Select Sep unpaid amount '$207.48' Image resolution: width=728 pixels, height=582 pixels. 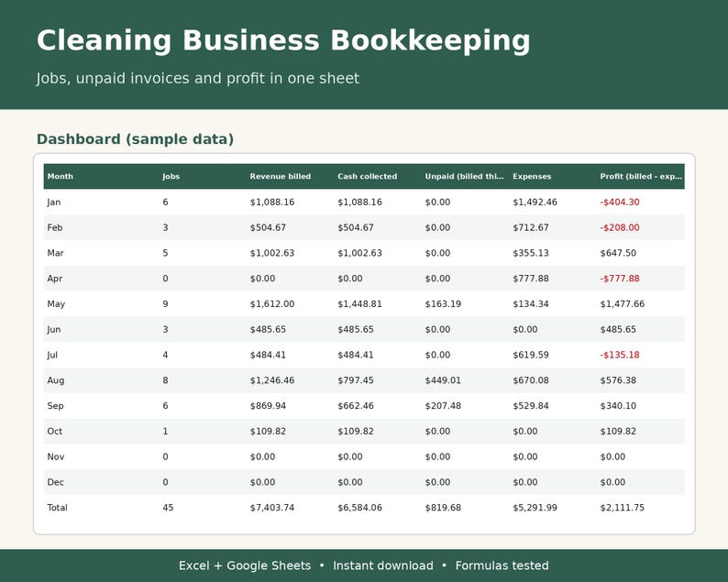click(x=443, y=406)
